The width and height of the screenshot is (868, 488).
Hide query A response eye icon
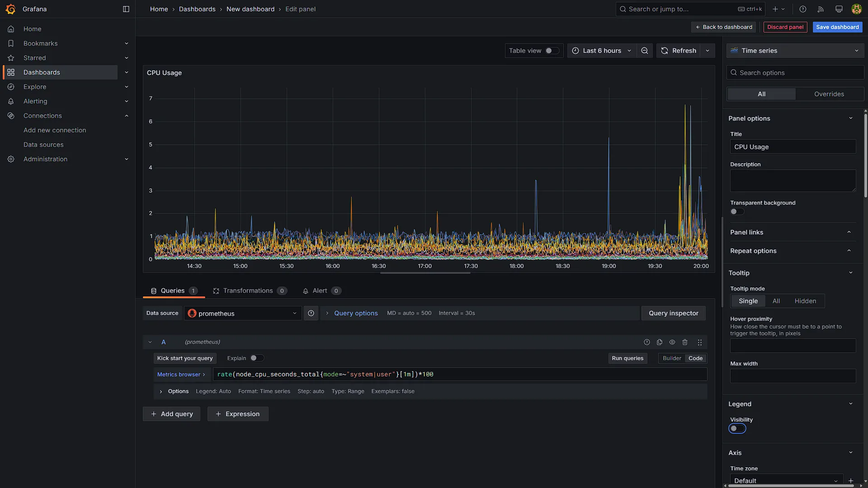672,343
